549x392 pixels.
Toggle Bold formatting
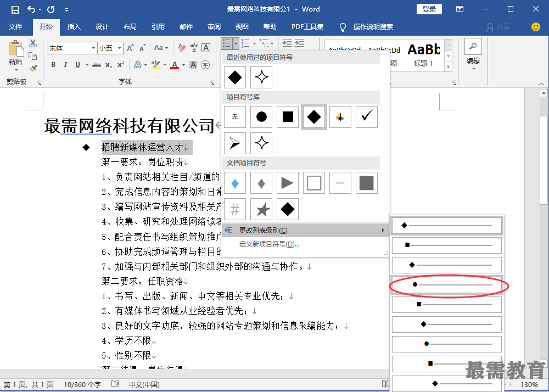pyautogui.click(x=53, y=65)
